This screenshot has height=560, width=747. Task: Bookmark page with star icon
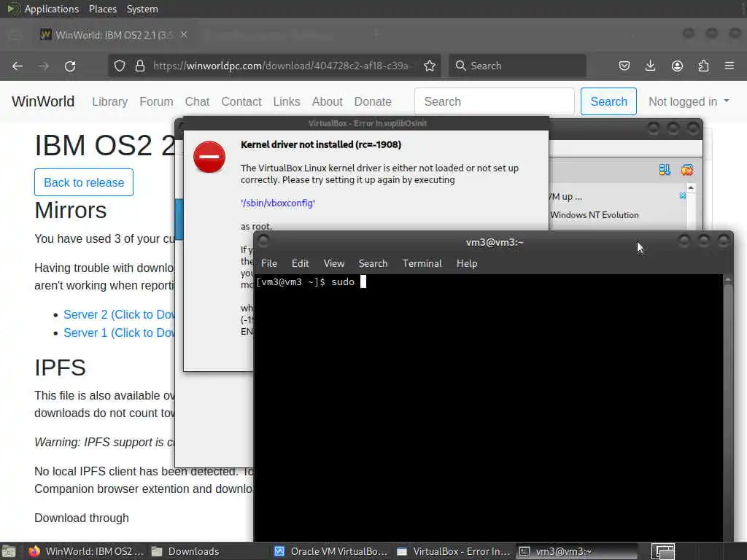click(x=430, y=66)
